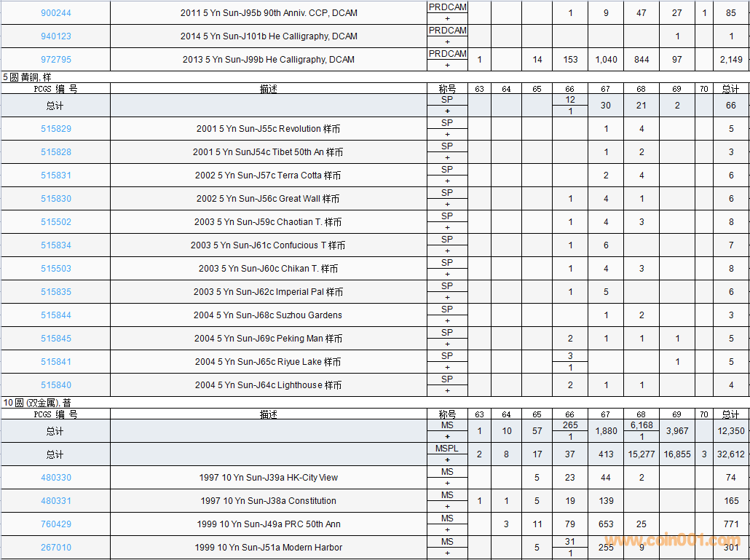Open the 515844 Suzhou Gardens link
Image resolution: width=750 pixels, height=560 pixels.
coord(56,315)
